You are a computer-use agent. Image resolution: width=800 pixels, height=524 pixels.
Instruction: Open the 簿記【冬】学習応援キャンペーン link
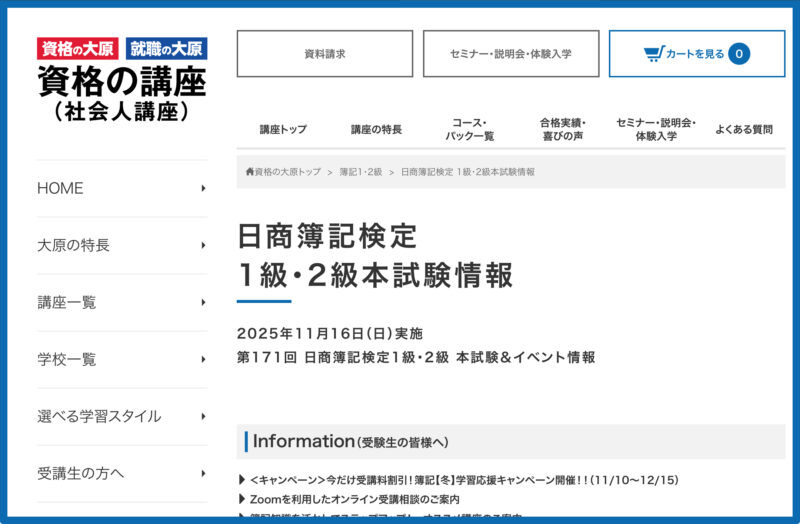pos(464,480)
